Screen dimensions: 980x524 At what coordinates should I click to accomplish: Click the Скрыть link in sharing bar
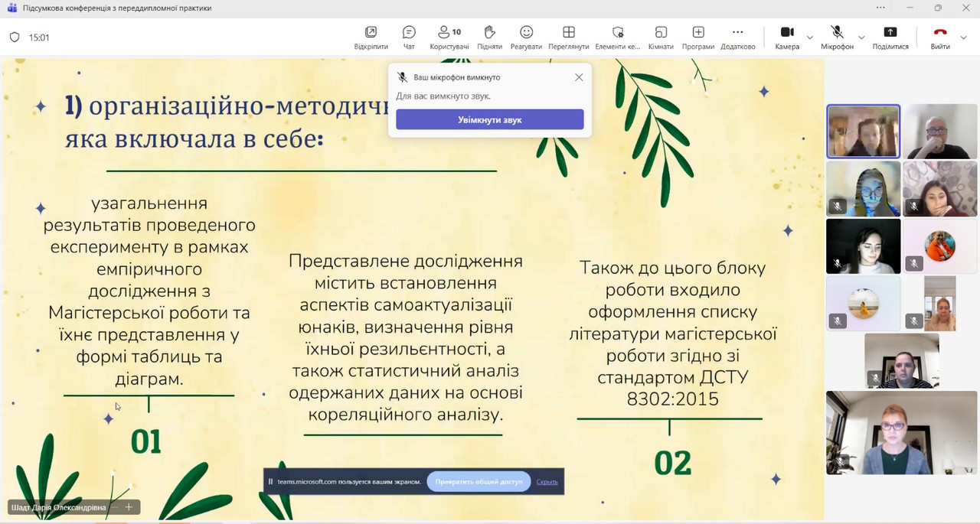pyautogui.click(x=547, y=481)
